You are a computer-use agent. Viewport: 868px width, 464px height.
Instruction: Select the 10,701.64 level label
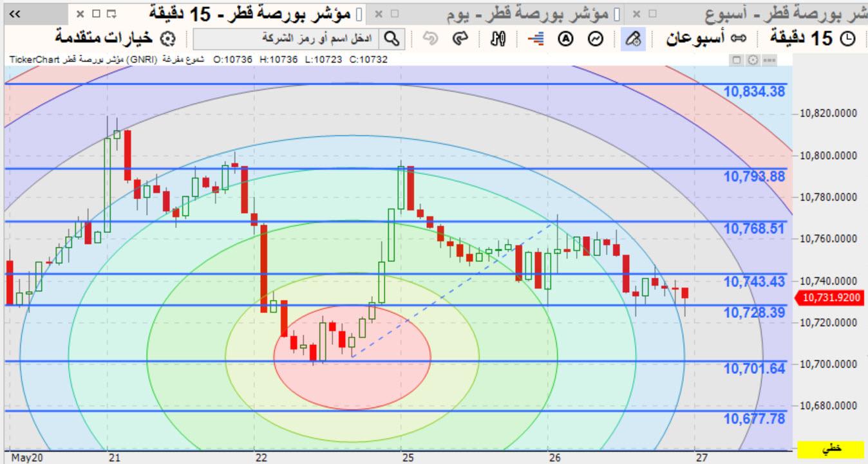point(754,369)
